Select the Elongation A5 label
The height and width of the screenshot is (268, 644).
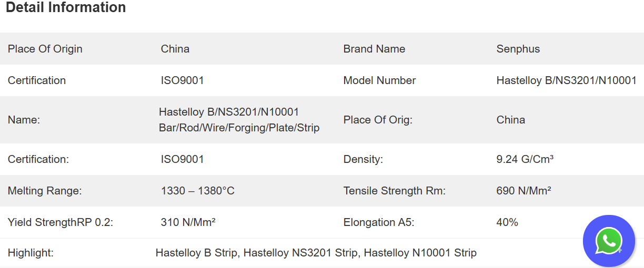point(379,222)
